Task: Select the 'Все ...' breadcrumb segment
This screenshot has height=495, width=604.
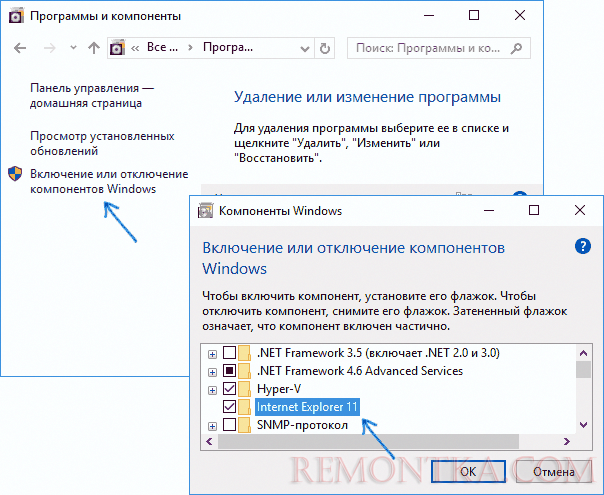Action: [x=163, y=47]
